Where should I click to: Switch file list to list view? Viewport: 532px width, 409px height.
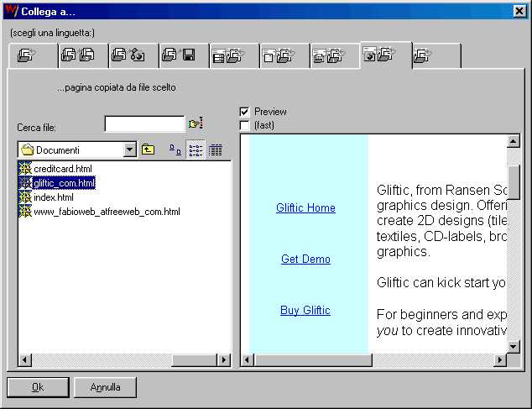tap(195, 149)
